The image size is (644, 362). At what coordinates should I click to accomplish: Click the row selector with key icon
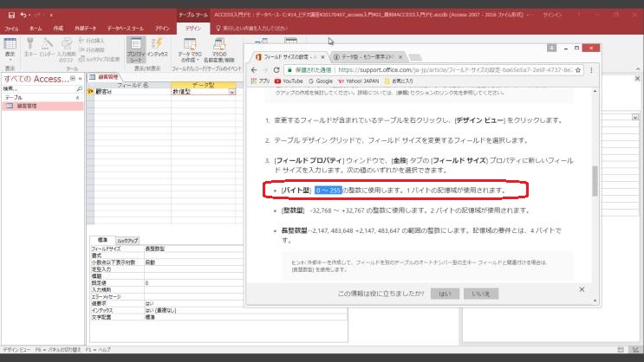(90, 92)
